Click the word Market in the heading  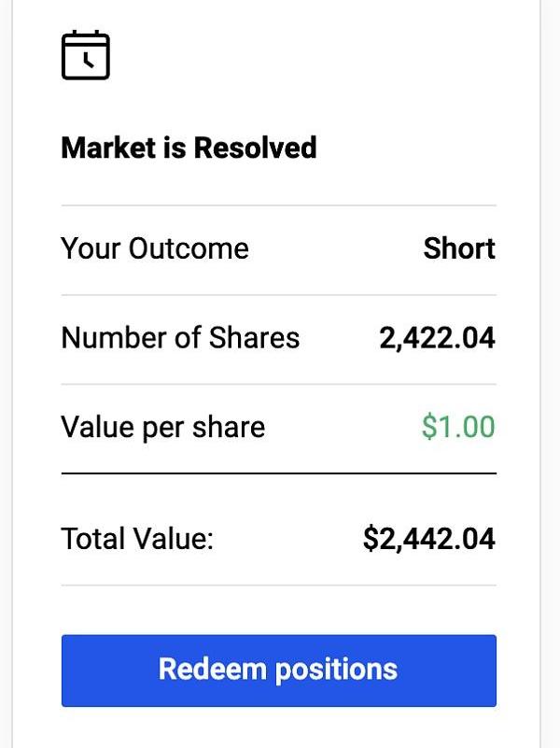coord(109,148)
